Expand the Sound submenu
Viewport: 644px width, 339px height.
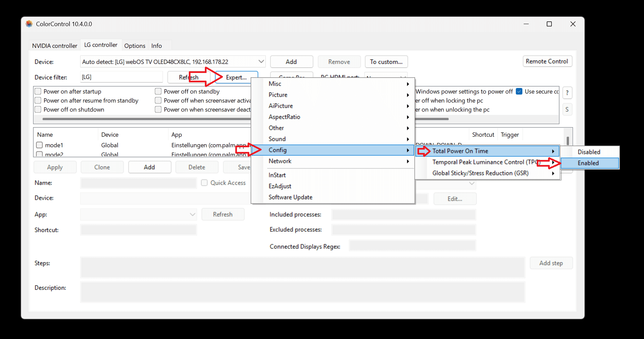[333, 139]
